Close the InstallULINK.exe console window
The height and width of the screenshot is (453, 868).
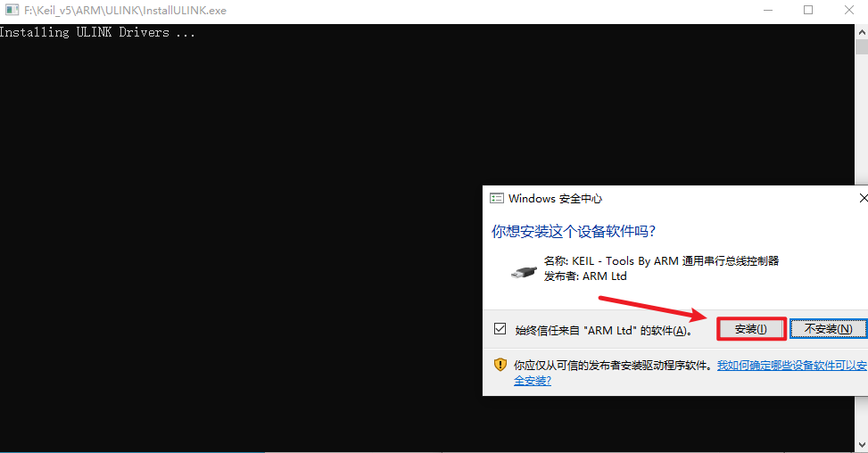coord(848,10)
